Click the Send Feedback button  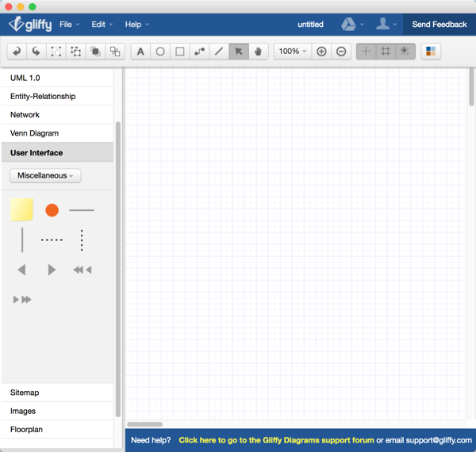tap(440, 25)
